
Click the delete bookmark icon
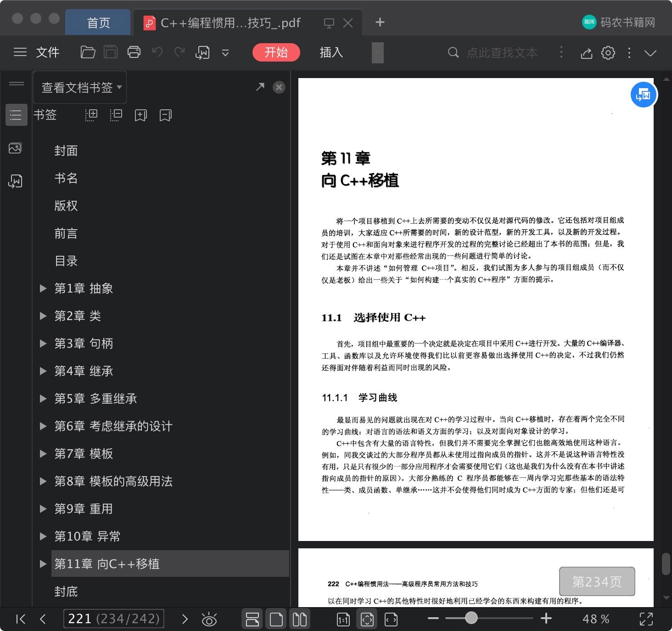click(x=165, y=115)
